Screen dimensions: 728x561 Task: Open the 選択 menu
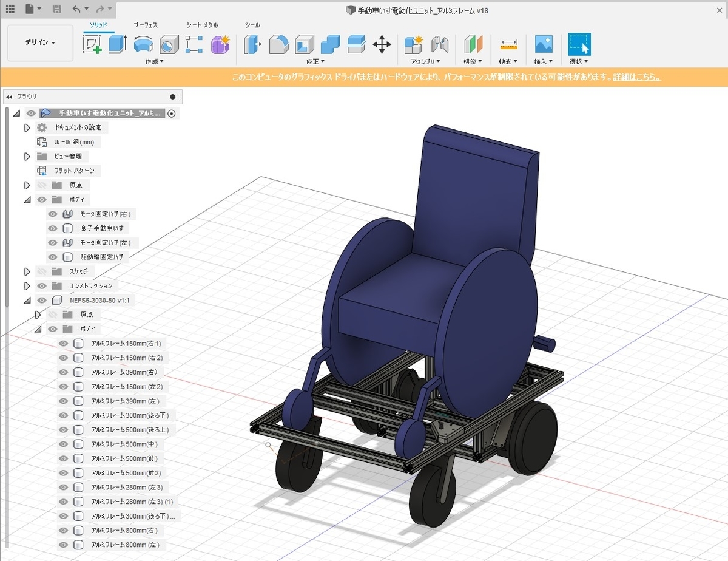point(579,61)
